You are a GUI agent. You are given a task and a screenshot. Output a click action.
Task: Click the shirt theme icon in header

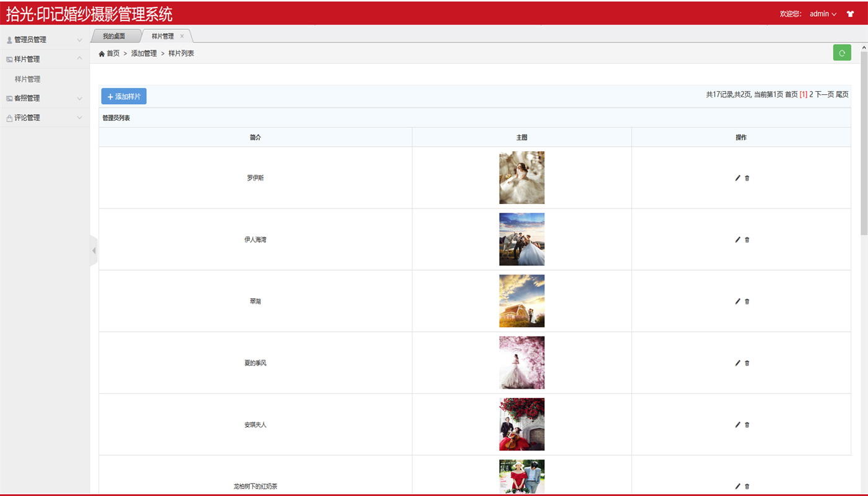(x=850, y=14)
